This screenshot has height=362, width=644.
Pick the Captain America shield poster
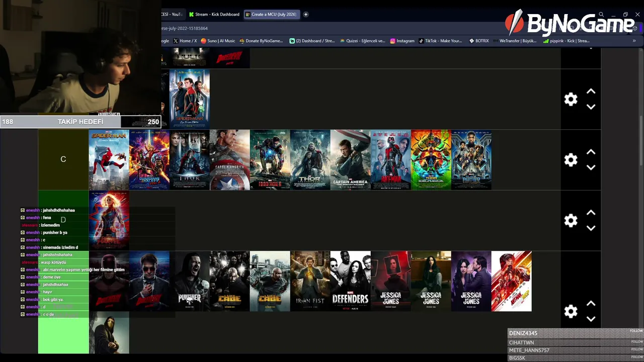click(230, 160)
